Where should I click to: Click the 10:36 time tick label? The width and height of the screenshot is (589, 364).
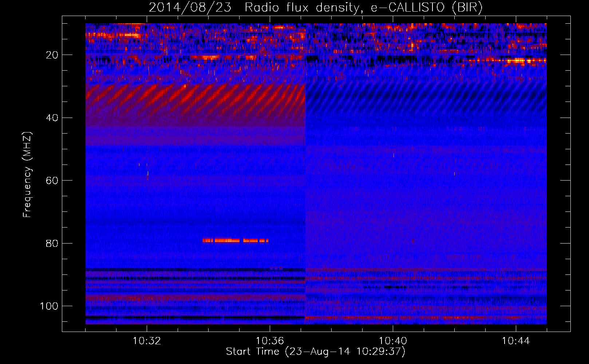270,341
